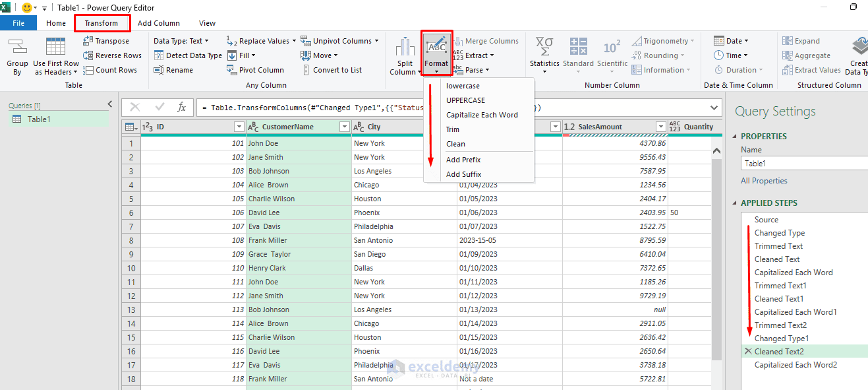
Task: Click Detect Data Type
Action: (x=188, y=55)
